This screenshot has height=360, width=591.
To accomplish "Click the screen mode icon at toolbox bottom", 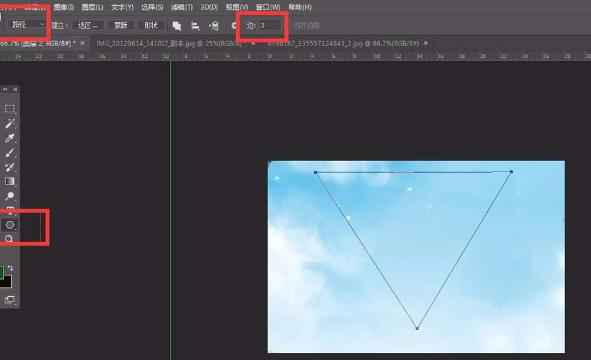I will click(x=10, y=300).
